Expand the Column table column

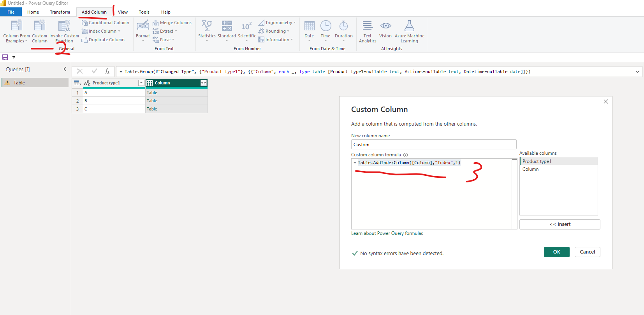tap(203, 83)
